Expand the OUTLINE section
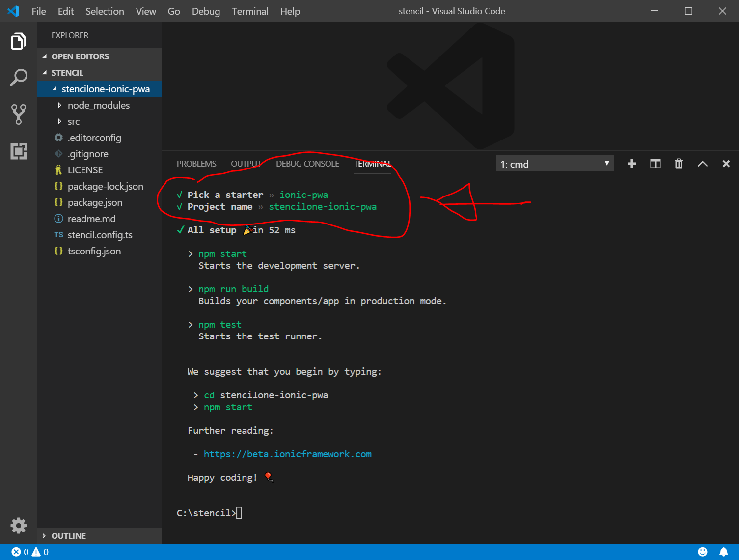 click(99, 536)
